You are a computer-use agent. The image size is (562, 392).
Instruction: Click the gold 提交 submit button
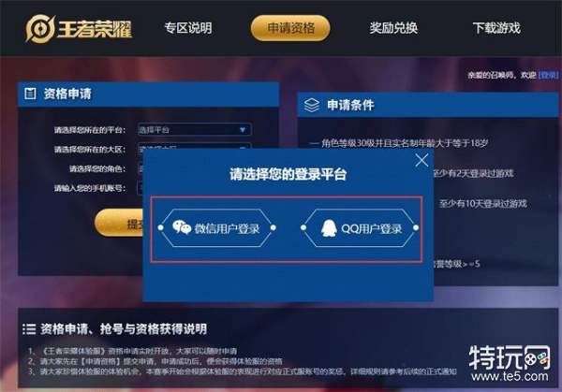[119, 223]
